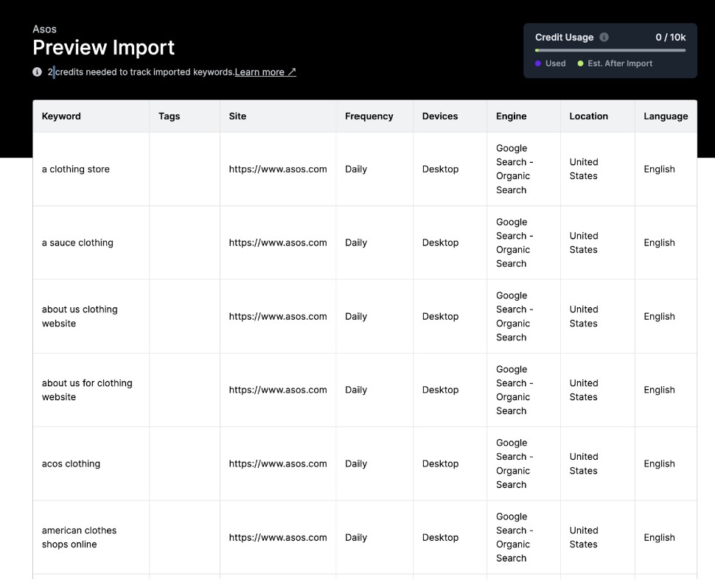
Task: Click Daily in 'a clothing store' row
Action: click(x=356, y=169)
